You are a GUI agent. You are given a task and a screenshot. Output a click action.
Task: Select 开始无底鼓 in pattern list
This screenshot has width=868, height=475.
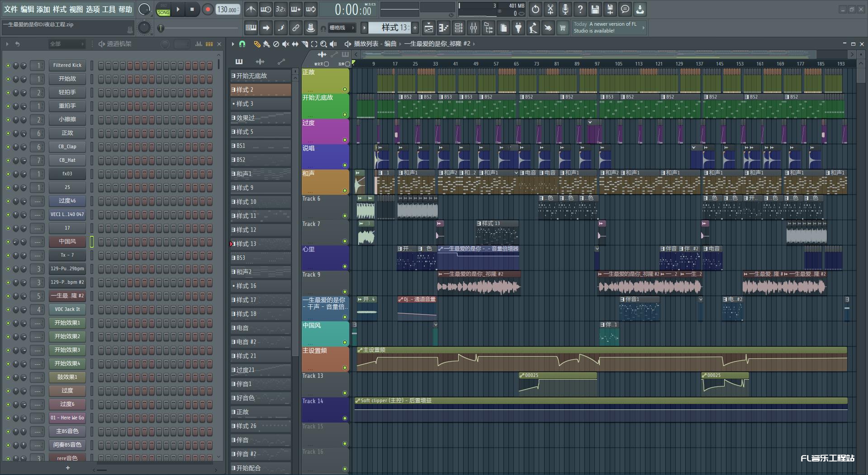(261, 76)
